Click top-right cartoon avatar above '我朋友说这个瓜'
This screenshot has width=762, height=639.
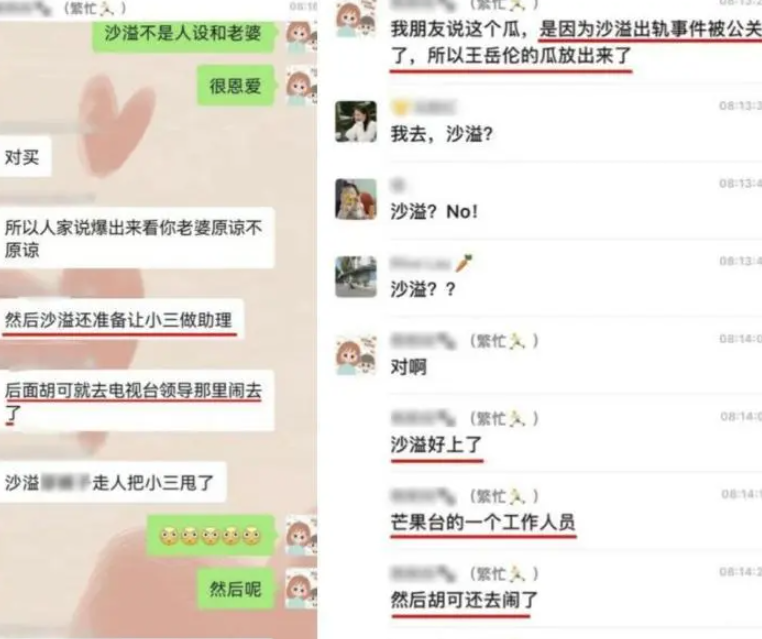356,17
